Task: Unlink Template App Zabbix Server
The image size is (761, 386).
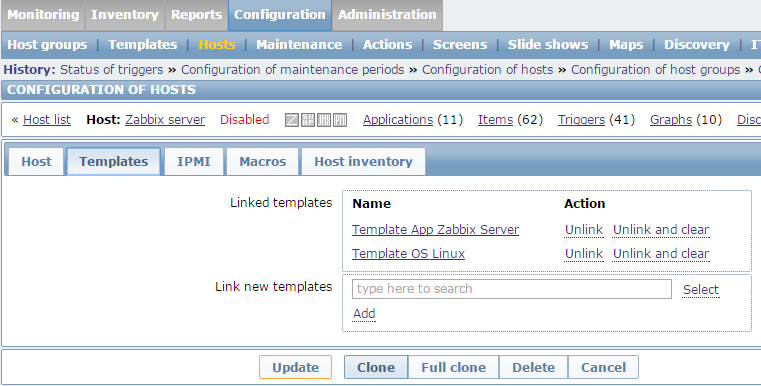Action: click(x=584, y=230)
